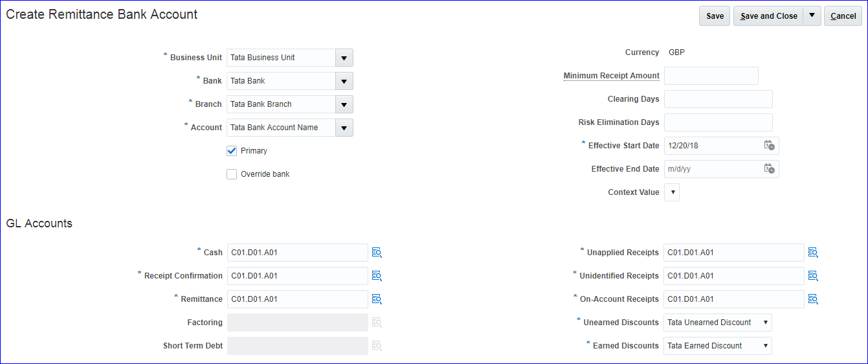Open Effective End Date calendar picker
This screenshot has height=364, width=868.
point(769,169)
